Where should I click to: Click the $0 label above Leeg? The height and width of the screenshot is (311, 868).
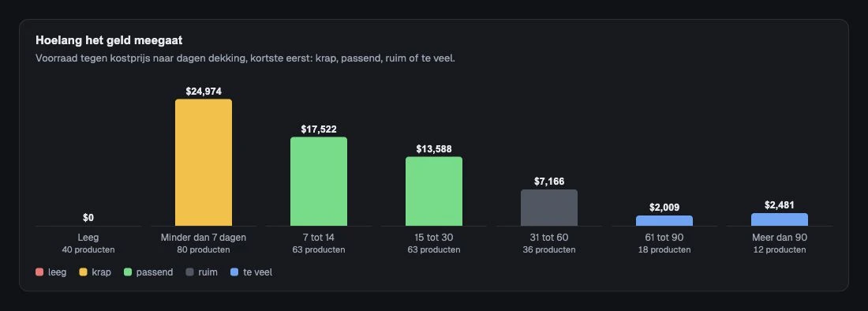pyautogui.click(x=88, y=218)
